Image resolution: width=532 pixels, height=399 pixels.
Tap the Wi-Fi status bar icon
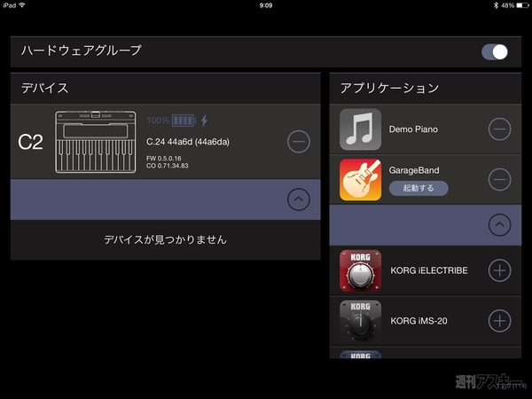pyautogui.click(x=22, y=5)
